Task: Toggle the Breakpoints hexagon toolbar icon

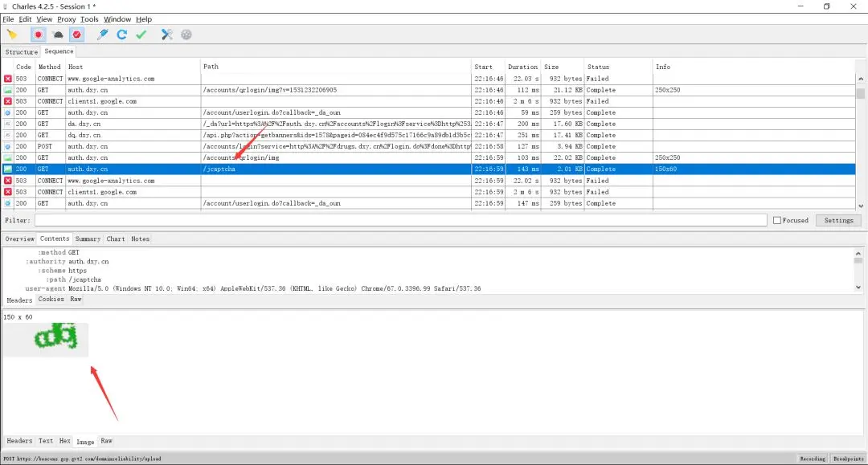Action: 77,35
